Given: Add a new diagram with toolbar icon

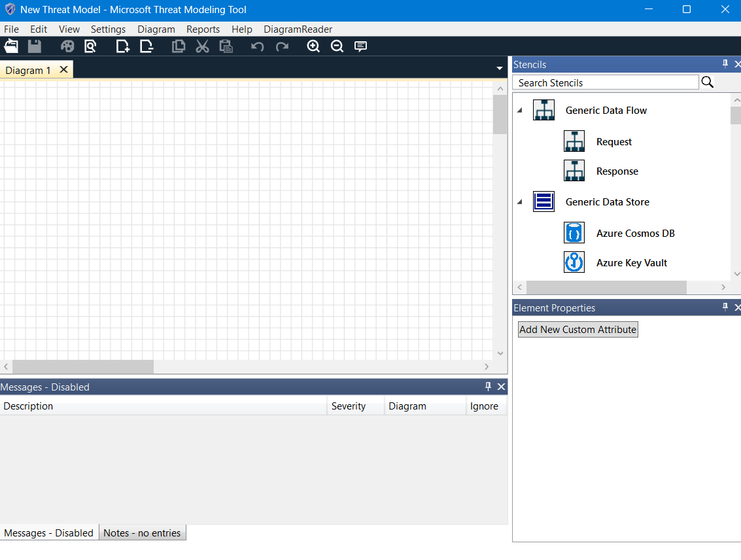Looking at the screenshot, I should point(122,46).
